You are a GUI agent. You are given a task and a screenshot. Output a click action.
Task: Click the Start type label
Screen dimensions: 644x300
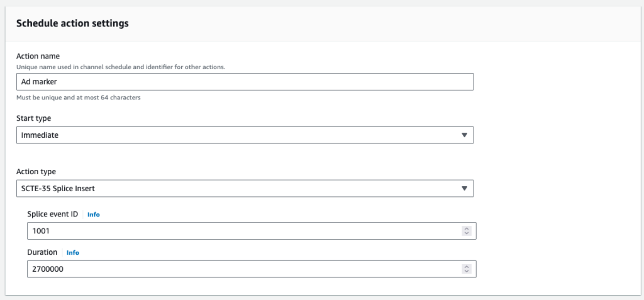click(34, 118)
